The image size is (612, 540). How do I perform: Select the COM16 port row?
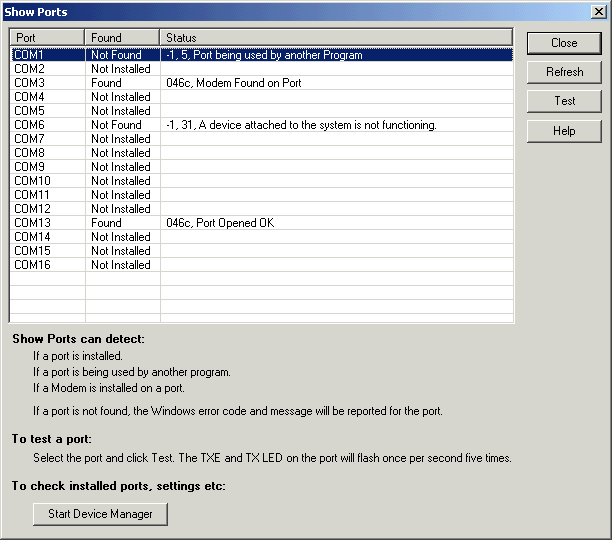(262, 265)
